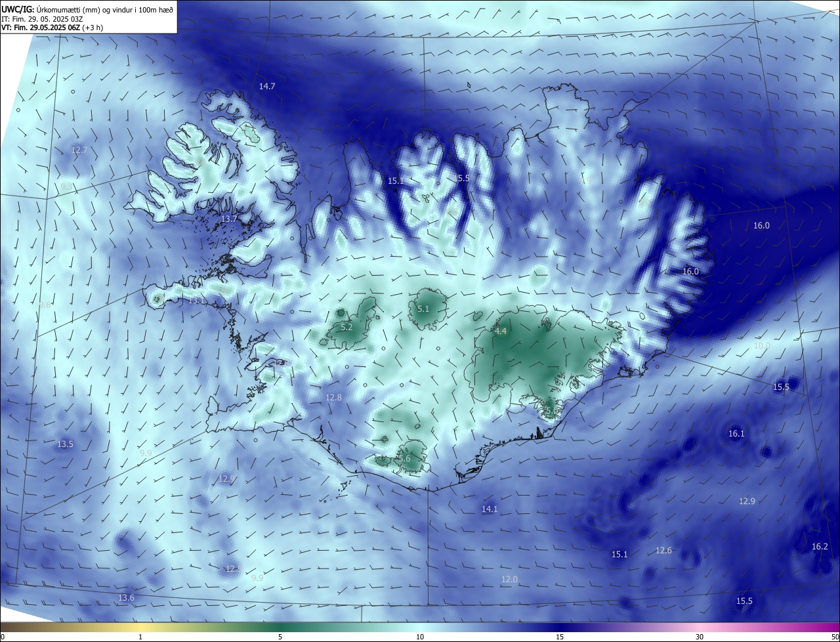The height and width of the screenshot is (642, 840).
Task: Click the title text 'Úrkomumætti (mm) og vindur í 100m hæð'
Action: 105,9
